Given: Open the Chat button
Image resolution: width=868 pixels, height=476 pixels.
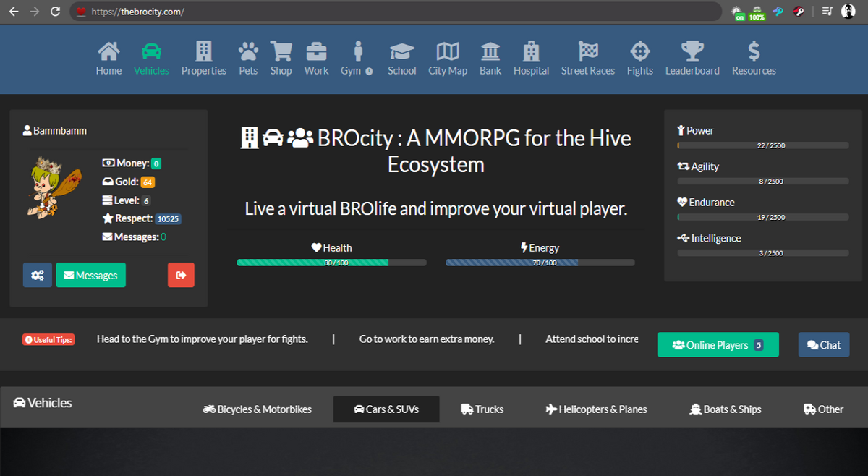Looking at the screenshot, I should (824, 345).
